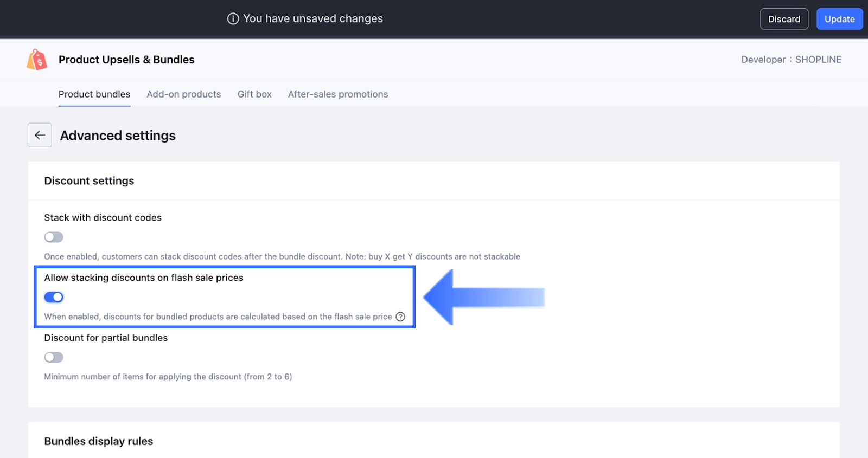
Task: Click the Advanced settings heading
Action: click(118, 136)
